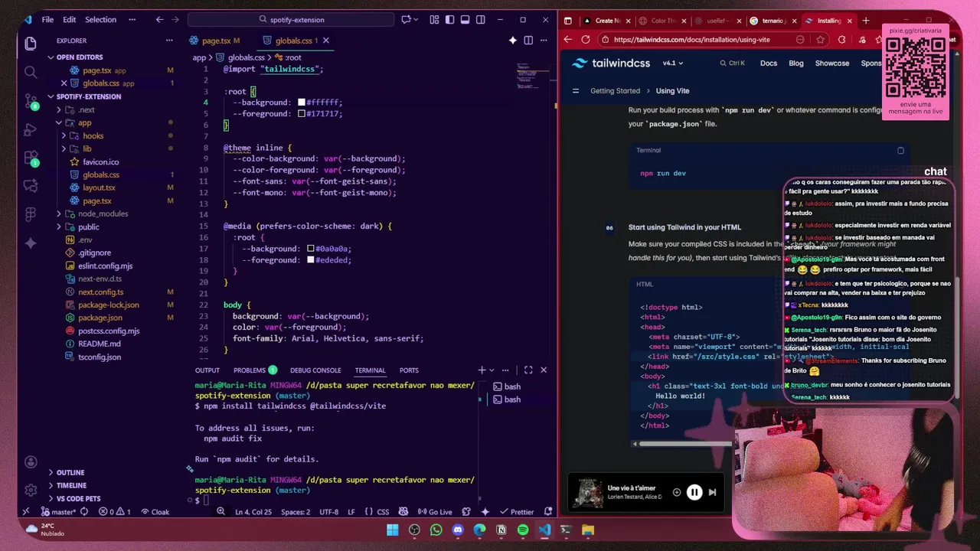
Task: Go back using the VS Code navigation arrow
Action: (159, 20)
